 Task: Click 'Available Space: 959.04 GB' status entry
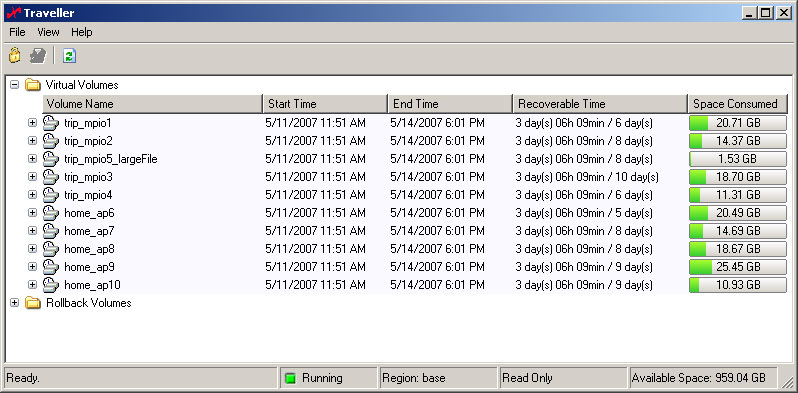point(703,378)
